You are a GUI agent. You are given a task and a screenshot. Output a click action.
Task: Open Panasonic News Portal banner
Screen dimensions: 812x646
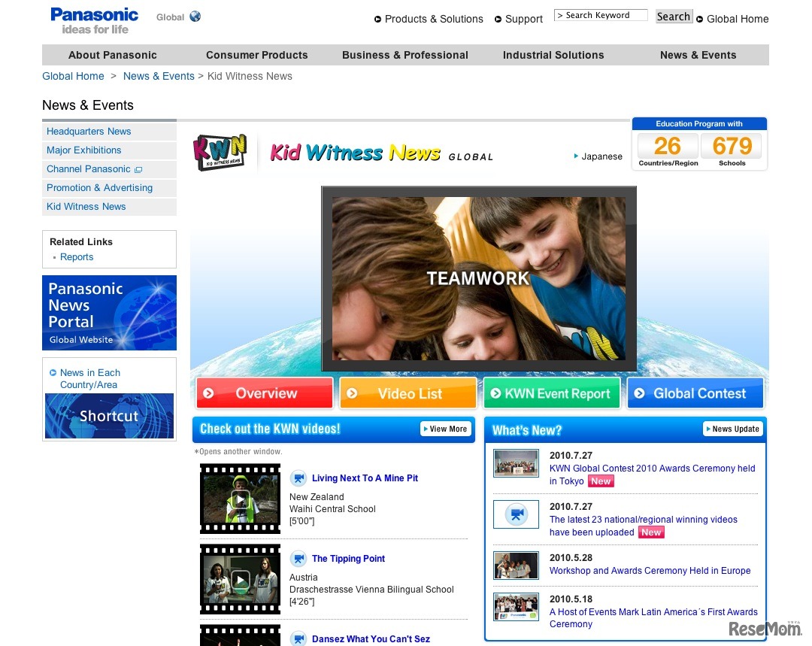point(109,313)
